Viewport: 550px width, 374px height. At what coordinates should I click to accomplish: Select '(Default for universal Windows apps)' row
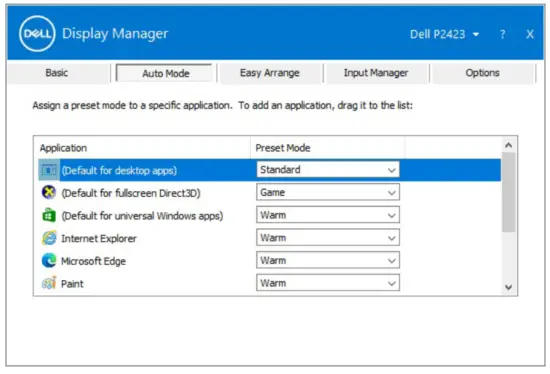[269, 215]
